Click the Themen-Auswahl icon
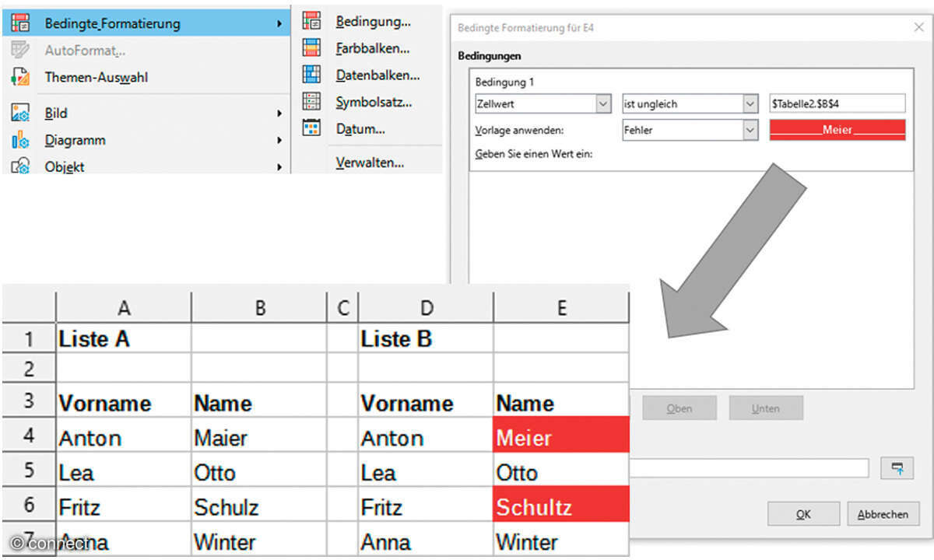The height and width of the screenshot is (560, 934). click(20, 77)
